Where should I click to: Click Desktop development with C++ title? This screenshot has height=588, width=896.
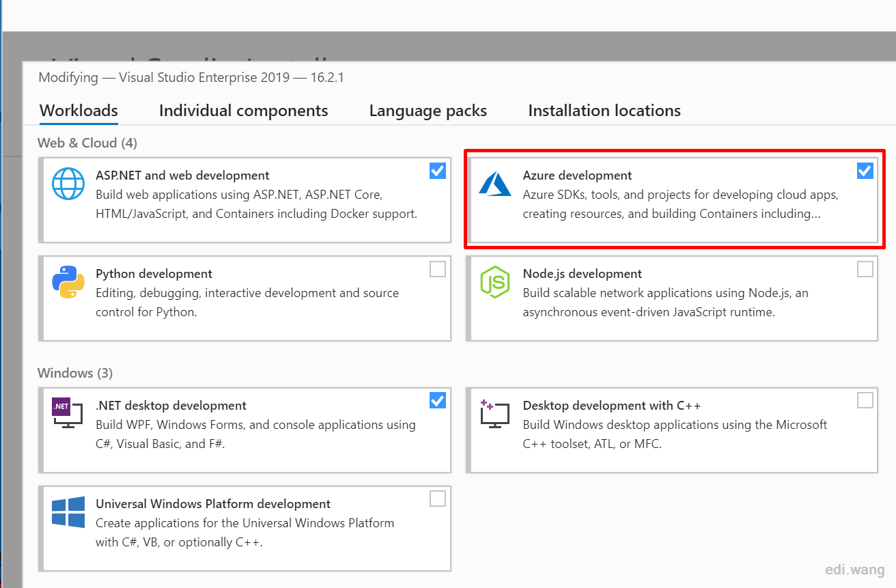612,406
